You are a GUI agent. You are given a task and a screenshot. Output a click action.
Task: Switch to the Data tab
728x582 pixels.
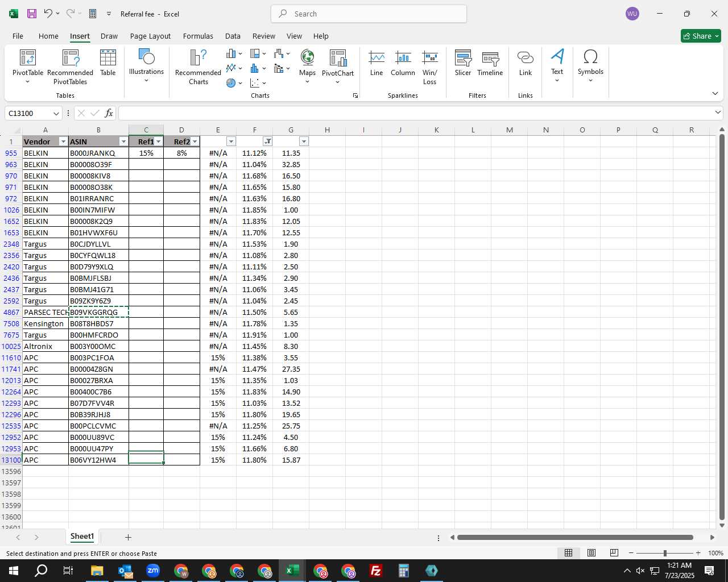click(x=233, y=36)
